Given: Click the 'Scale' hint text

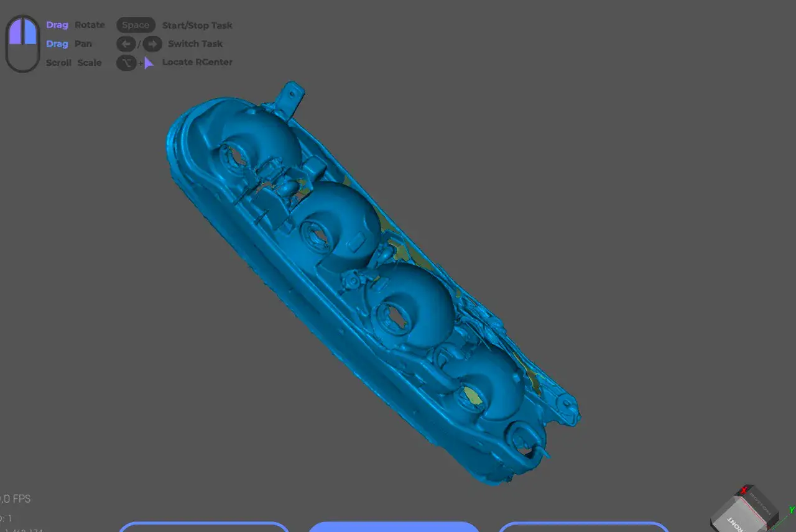Looking at the screenshot, I should point(90,62).
